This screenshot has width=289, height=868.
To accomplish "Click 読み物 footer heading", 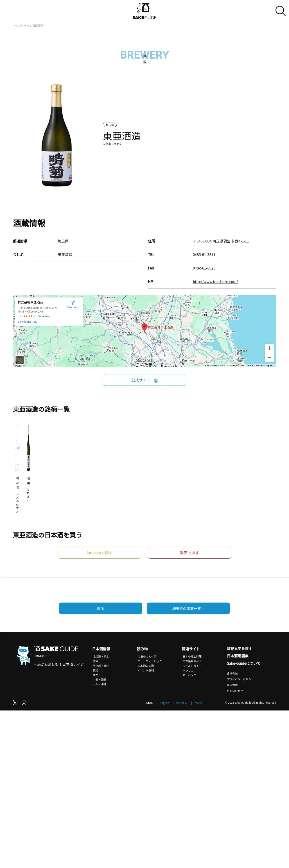I will pos(142,649).
